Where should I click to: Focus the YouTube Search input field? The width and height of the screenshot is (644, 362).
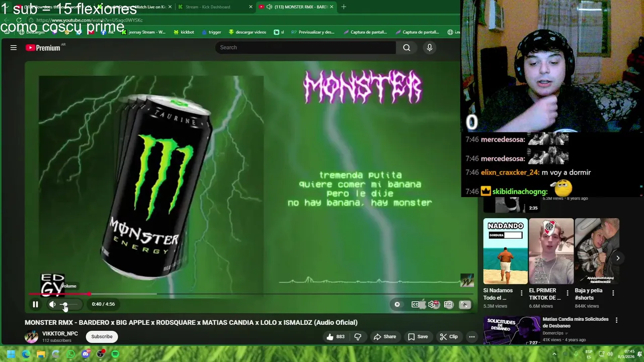pyautogui.click(x=305, y=47)
